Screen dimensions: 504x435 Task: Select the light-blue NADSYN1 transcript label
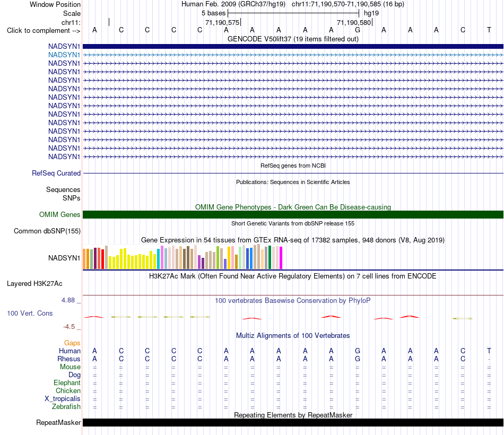click(64, 55)
